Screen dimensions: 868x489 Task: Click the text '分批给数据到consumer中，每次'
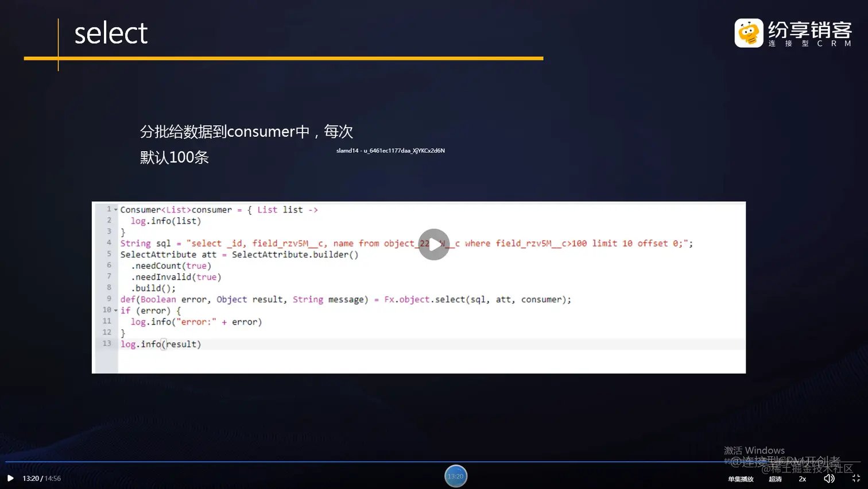pyautogui.click(x=246, y=132)
